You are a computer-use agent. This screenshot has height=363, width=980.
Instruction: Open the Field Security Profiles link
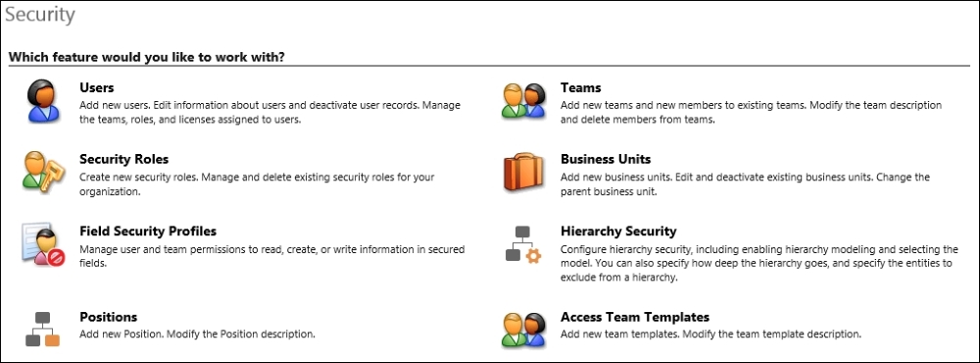[x=148, y=232]
